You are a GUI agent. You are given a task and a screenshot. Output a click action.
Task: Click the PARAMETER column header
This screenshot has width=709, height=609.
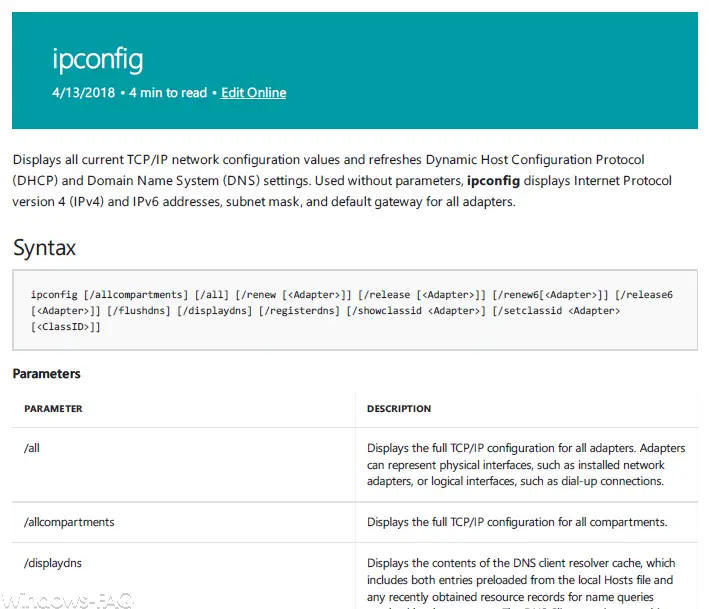pos(53,409)
